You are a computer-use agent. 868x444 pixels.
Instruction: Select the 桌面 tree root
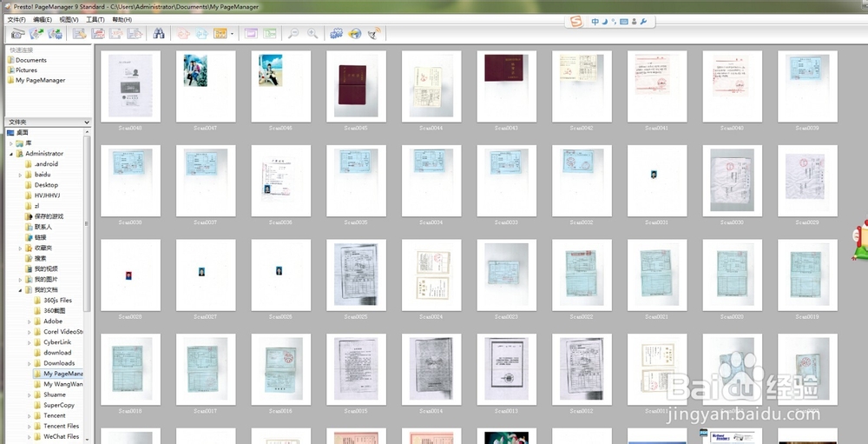[x=17, y=132]
